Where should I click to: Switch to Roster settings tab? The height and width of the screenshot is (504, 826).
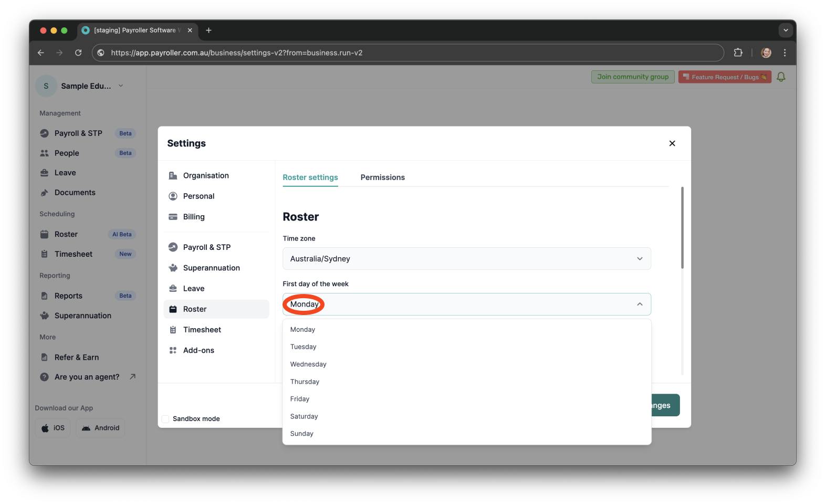[310, 177]
